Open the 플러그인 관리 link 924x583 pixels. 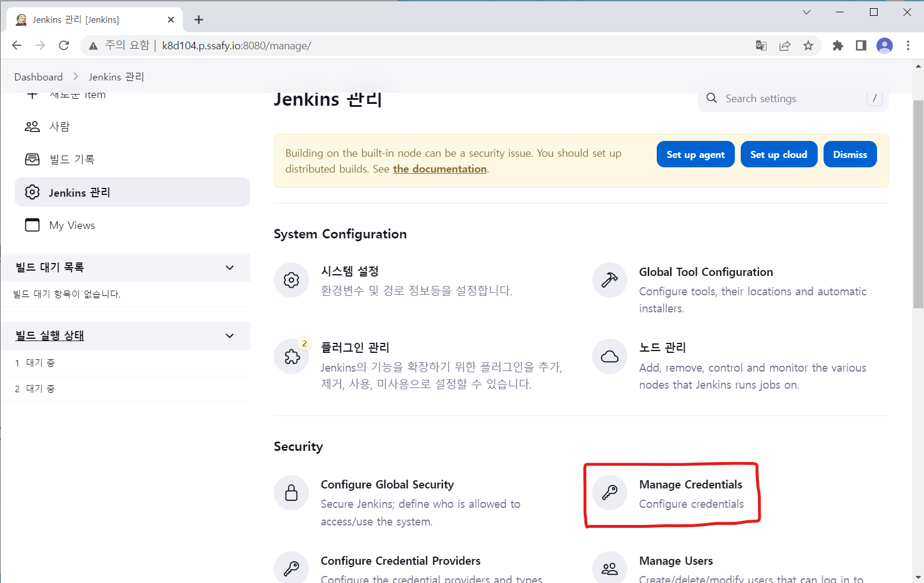click(355, 348)
